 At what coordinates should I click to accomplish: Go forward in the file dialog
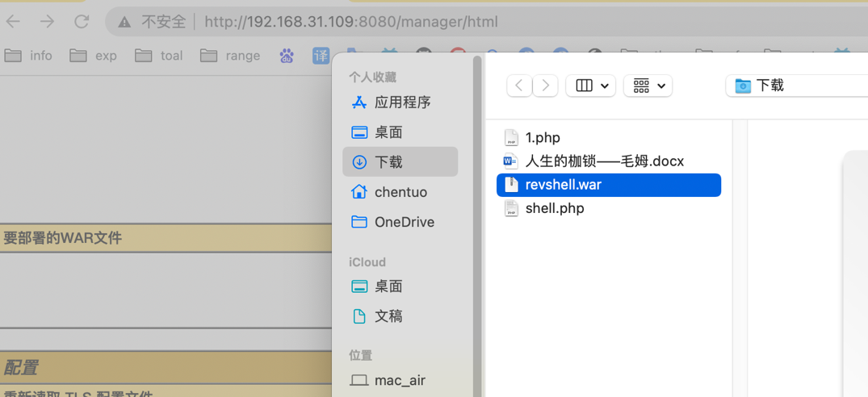tap(546, 86)
